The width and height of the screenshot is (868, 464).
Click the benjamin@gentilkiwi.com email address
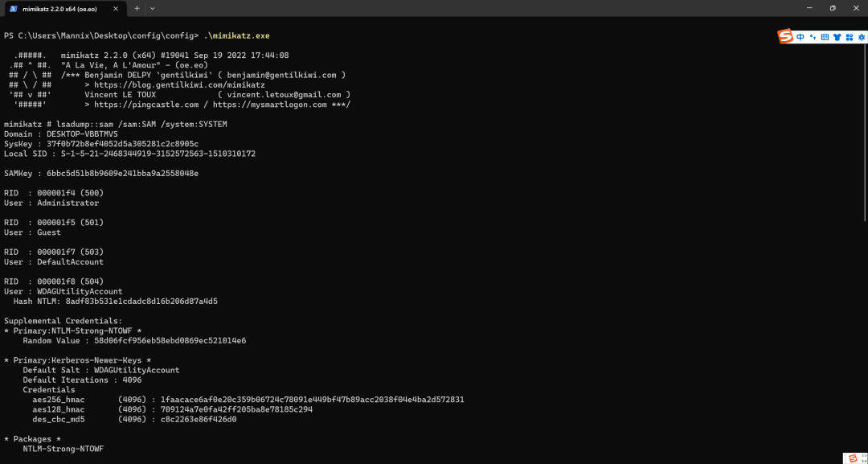coord(282,75)
